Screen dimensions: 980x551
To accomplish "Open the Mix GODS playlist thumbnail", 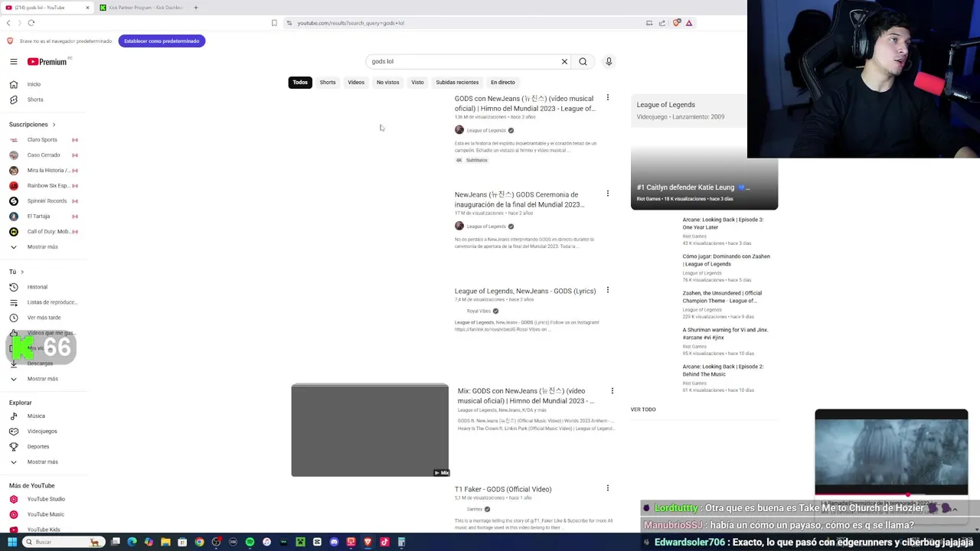I will (x=370, y=430).
